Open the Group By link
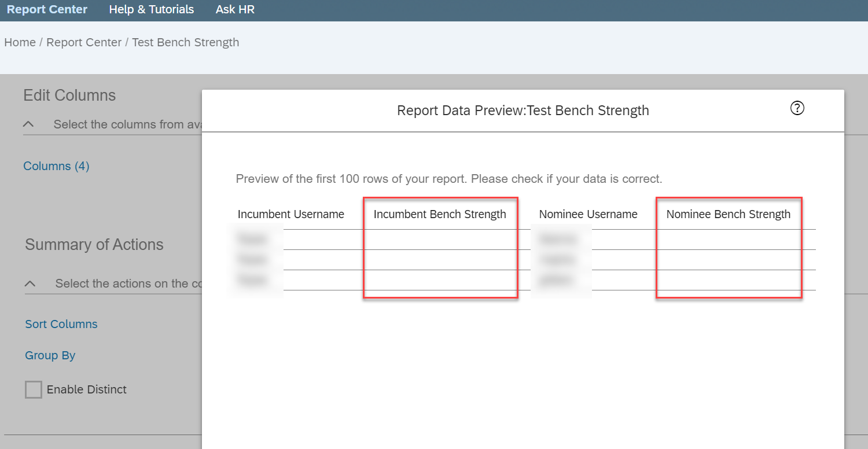 (50, 355)
